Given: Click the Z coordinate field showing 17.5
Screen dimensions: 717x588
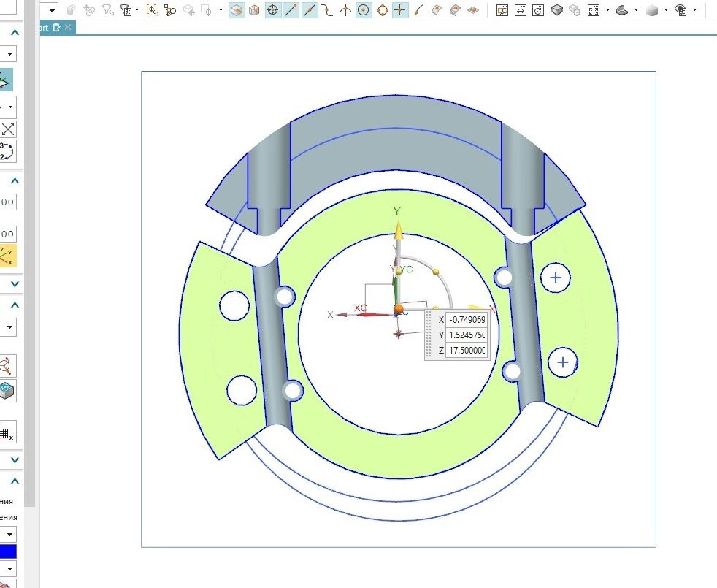Looking at the screenshot, I should pyautogui.click(x=467, y=351).
